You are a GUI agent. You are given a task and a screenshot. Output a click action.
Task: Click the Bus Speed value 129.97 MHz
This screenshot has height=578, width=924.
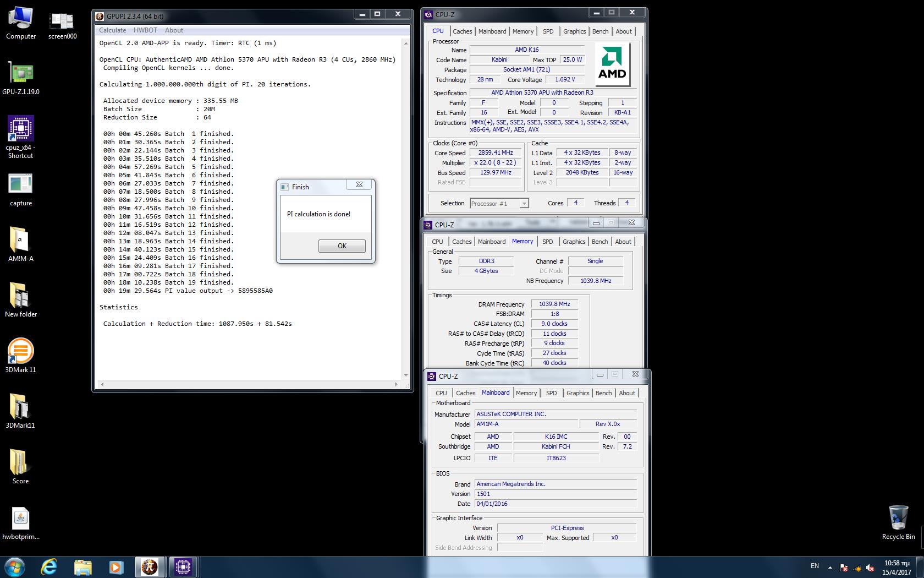click(x=496, y=173)
